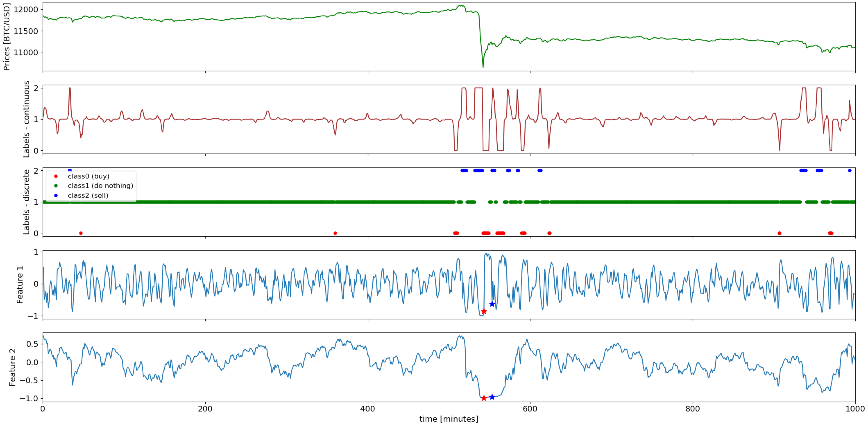Viewport: 868px width, 425px height.
Task: Click the x-axis tick label 400
Action: click(x=368, y=409)
